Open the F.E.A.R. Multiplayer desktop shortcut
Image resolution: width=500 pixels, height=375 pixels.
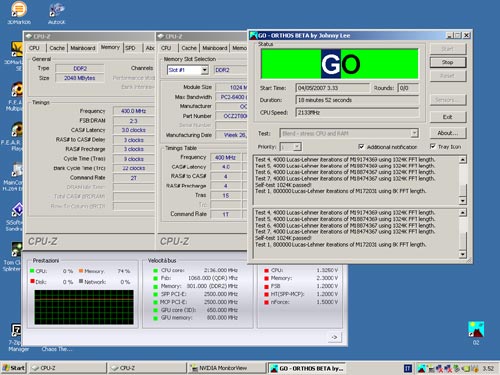coord(17,90)
